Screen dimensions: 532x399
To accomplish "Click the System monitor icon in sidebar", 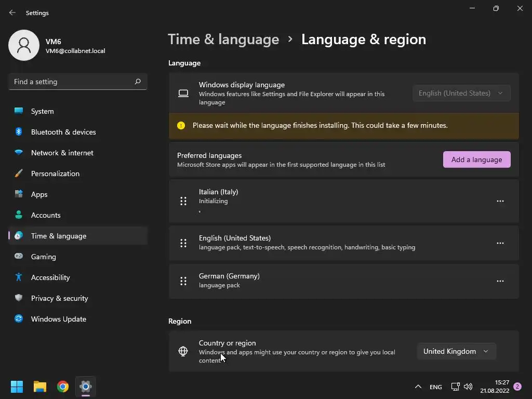I will coord(19,111).
